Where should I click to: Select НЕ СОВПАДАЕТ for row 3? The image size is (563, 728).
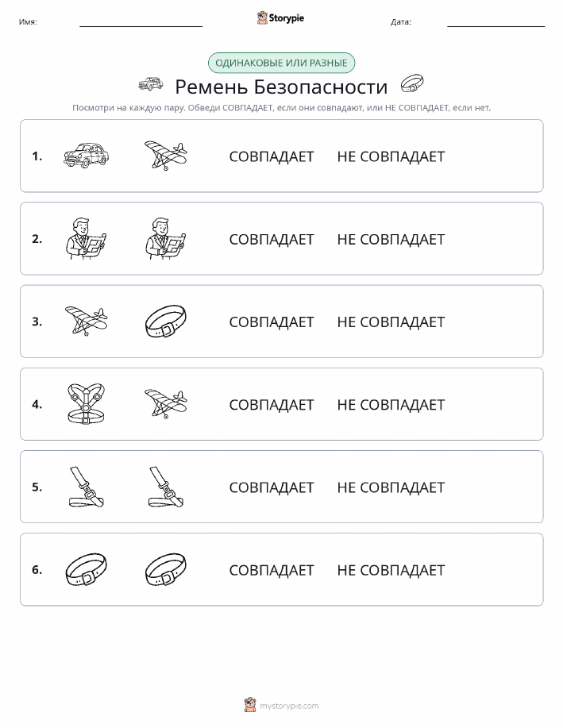point(391,322)
